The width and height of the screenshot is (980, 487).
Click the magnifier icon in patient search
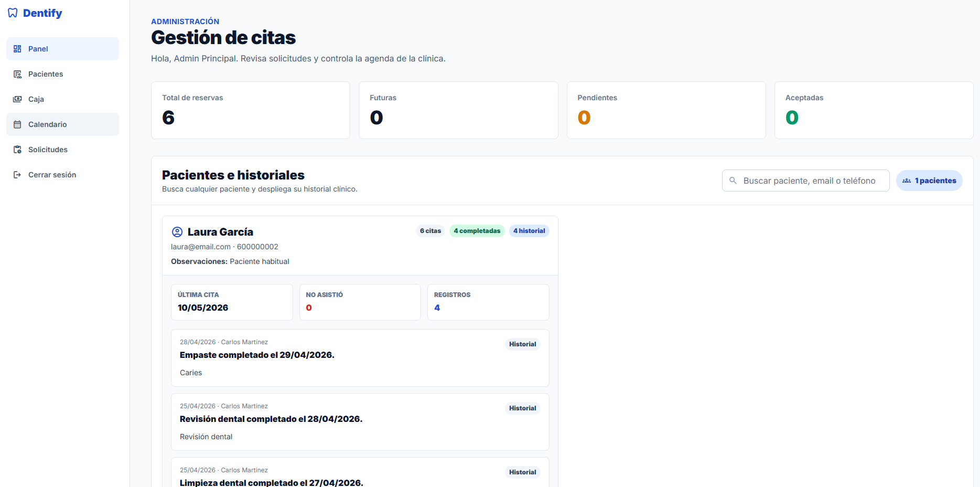point(733,181)
